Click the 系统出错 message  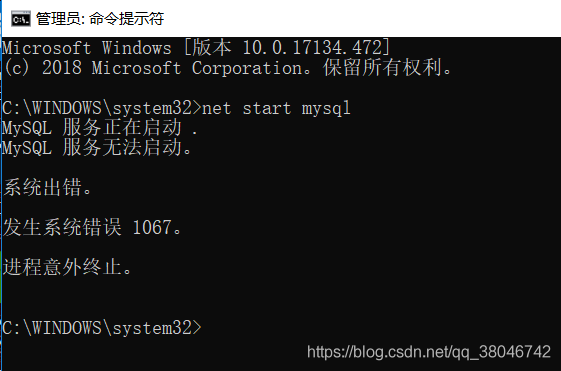click(48, 187)
